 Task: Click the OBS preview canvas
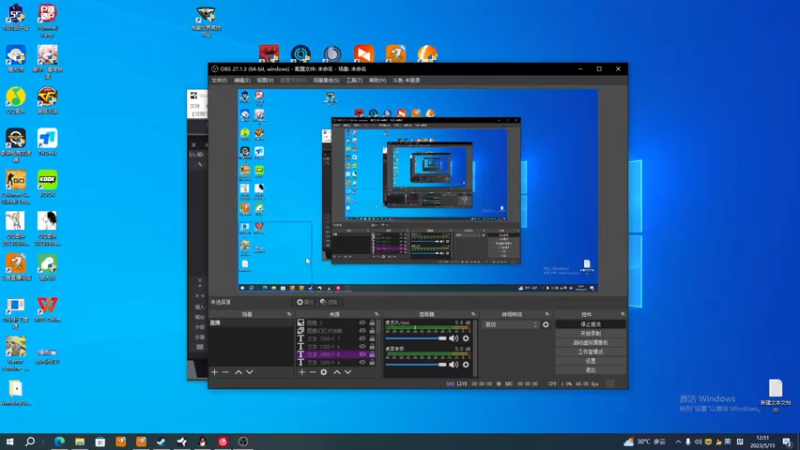(418, 190)
